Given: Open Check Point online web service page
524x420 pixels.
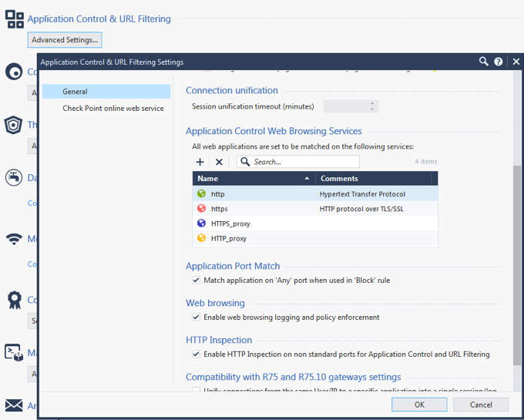Looking at the screenshot, I should point(113,108).
